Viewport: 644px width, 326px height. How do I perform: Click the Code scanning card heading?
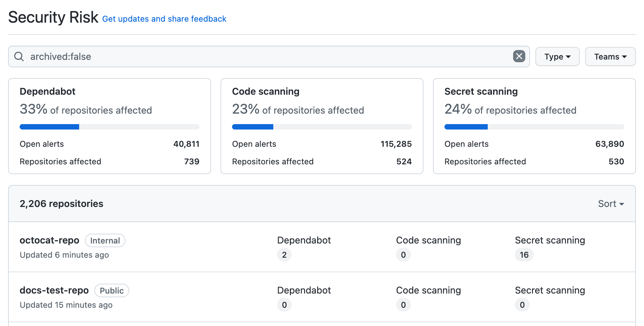[x=266, y=91]
